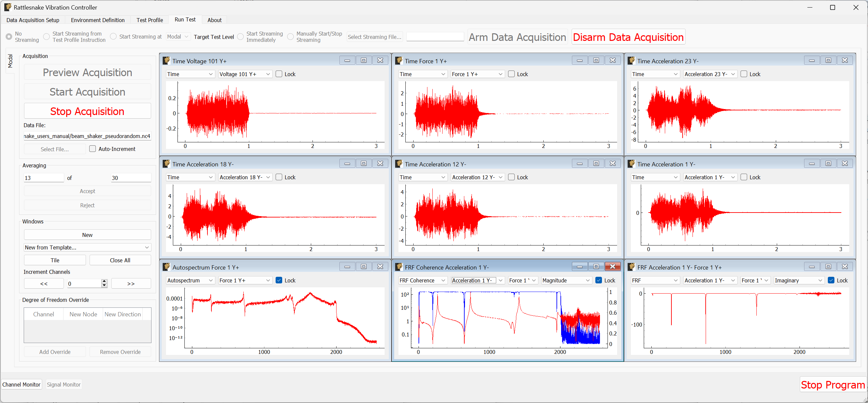
Task: Uncheck Lock on the Autospectrum Force 1 Y+ window
Action: tap(279, 280)
